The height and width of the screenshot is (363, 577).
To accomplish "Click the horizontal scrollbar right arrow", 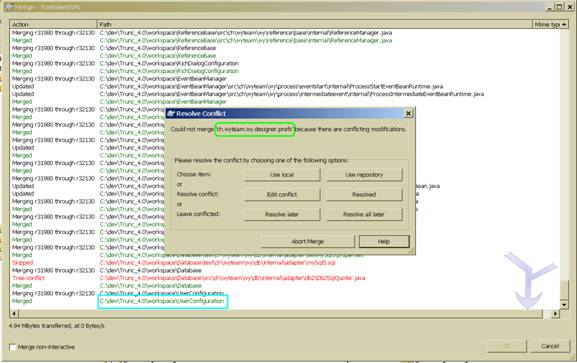I will [555, 314].
